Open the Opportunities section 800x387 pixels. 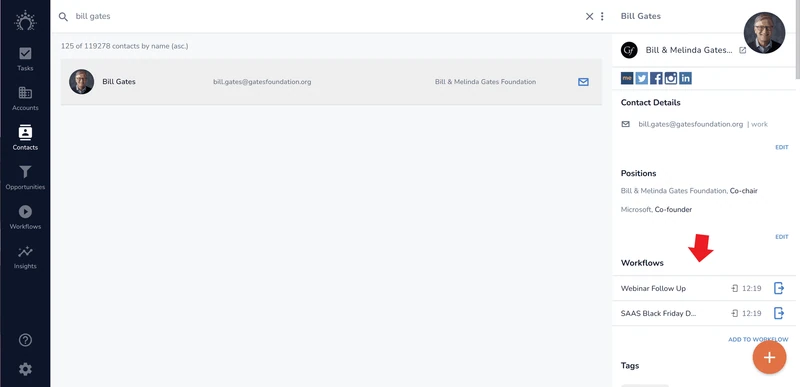(25, 178)
